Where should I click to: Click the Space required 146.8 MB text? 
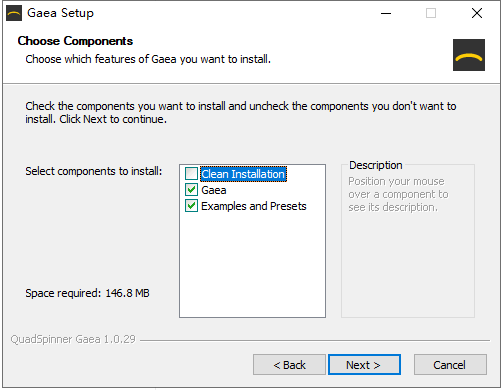click(x=87, y=293)
